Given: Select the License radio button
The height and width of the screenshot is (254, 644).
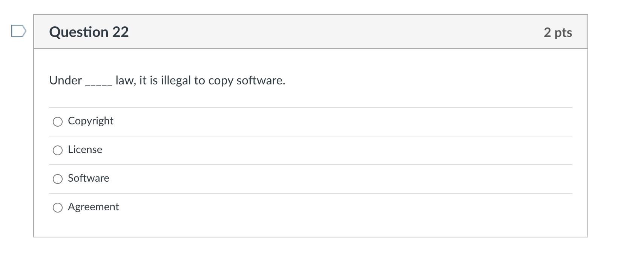Looking at the screenshot, I should click(x=57, y=150).
